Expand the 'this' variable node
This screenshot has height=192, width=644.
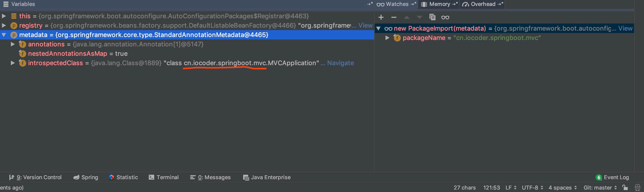point(4,16)
